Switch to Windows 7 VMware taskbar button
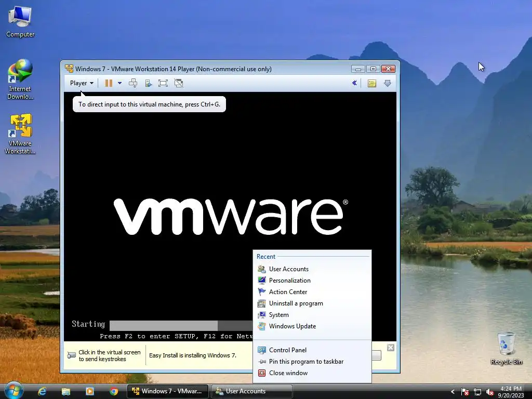Viewport: 532px width, 399px height. click(x=168, y=391)
